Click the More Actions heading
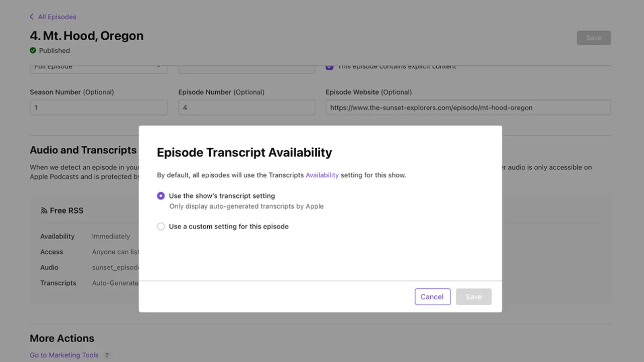The width and height of the screenshot is (644, 362). (62, 338)
